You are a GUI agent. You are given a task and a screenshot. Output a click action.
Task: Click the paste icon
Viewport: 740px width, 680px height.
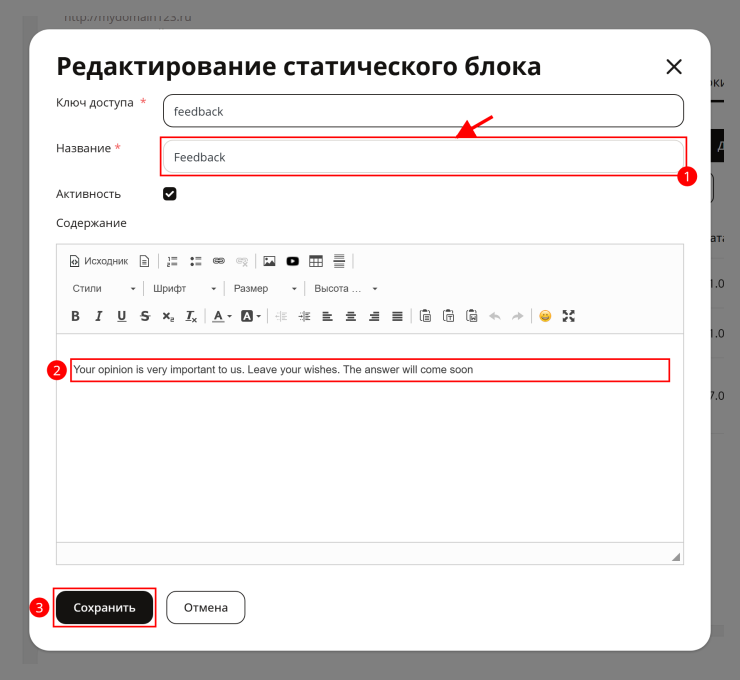point(425,316)
